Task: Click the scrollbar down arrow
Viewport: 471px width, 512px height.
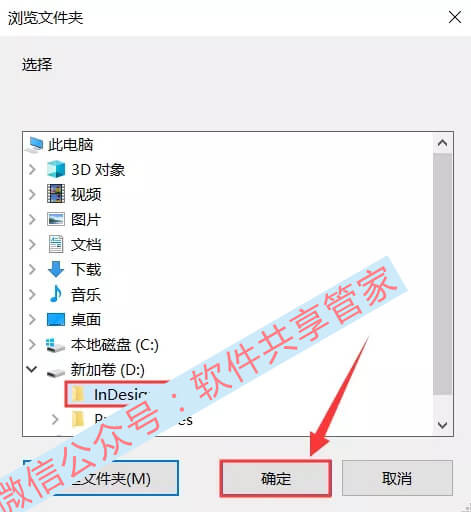Action: click(443, 425)
